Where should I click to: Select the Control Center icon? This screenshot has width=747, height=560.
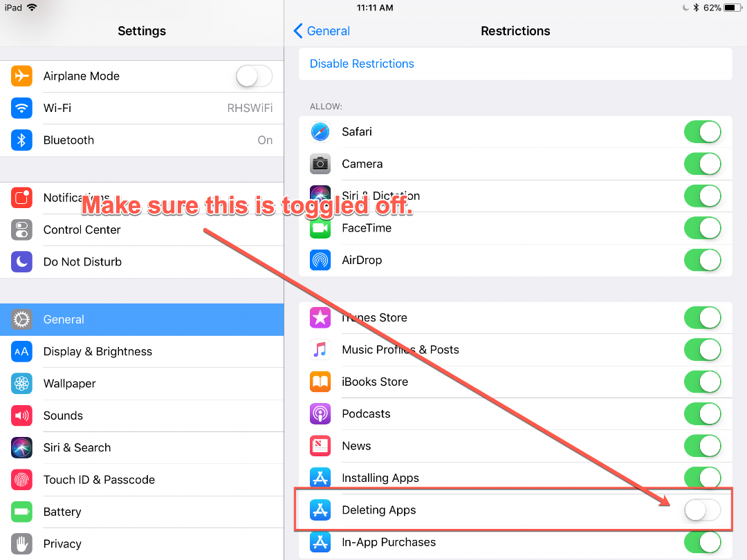[x=21, y=230]
